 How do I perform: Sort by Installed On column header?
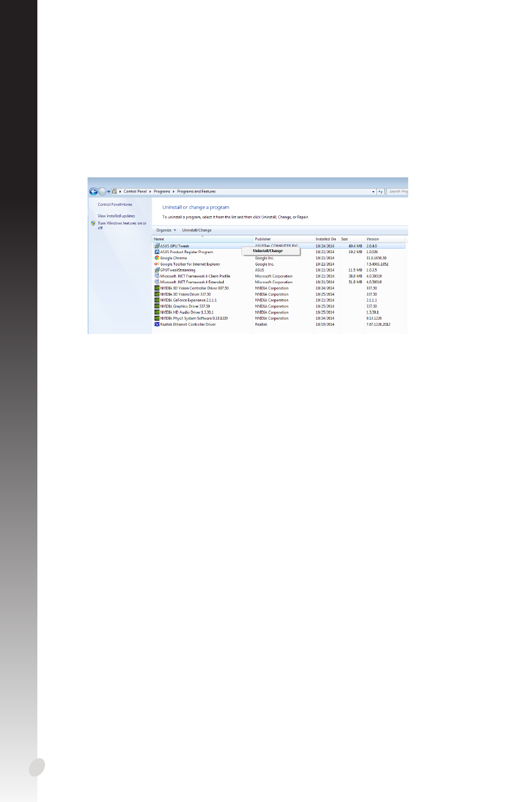pyautogui.click(x=326, y=239)
